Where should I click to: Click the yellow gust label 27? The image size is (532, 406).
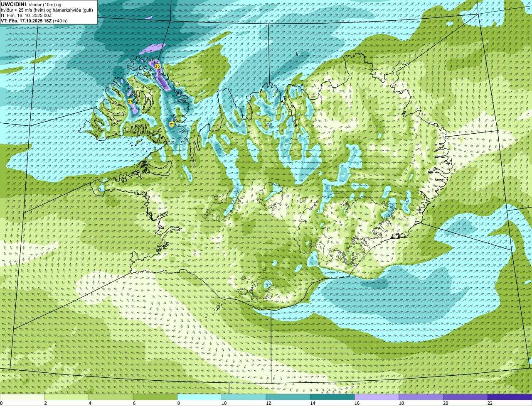coord(130,101)
